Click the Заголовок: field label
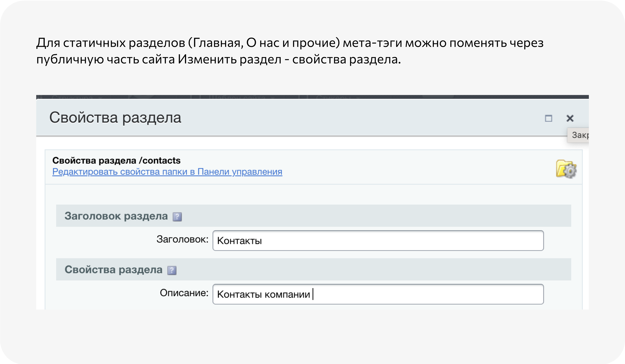Viewport: 625px width, 364px height. pos(182,240)
